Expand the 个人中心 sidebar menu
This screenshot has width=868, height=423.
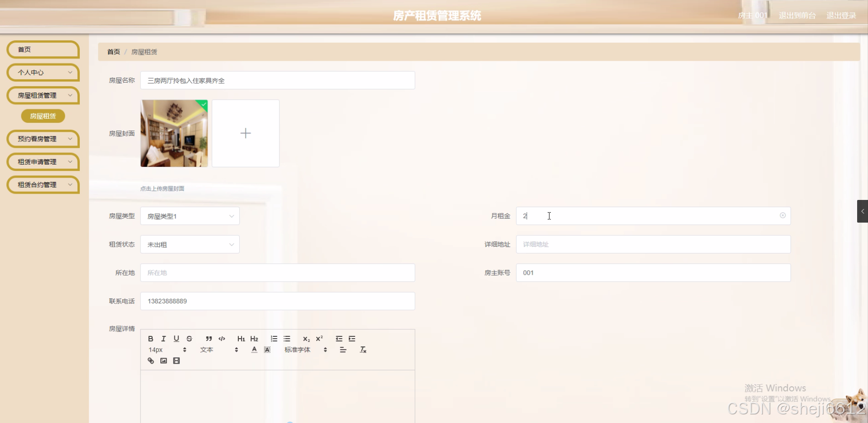coord(43,73)
